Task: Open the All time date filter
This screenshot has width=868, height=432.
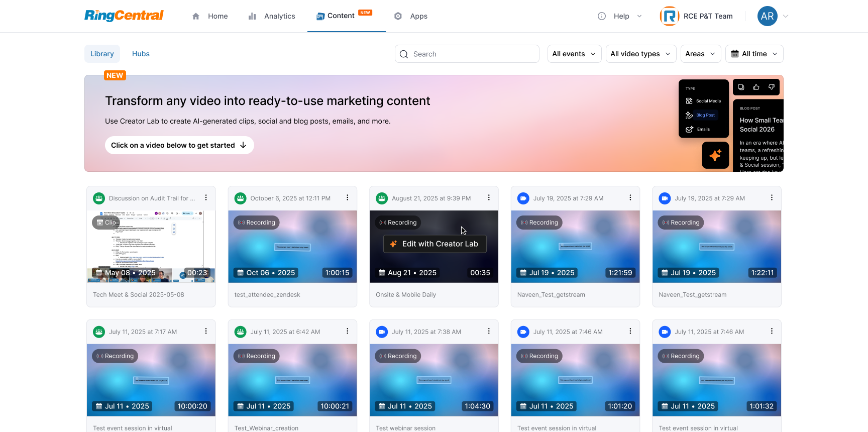Action: 754,54
